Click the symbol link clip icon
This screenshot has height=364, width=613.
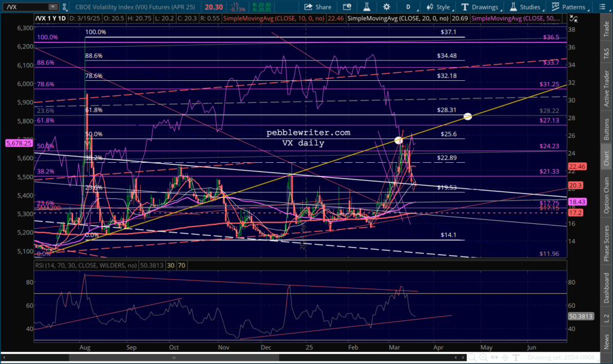click(65, 7)
